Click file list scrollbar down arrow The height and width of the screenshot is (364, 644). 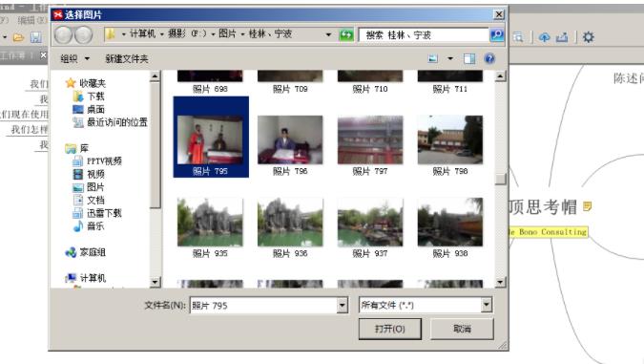tap(500, 282)
